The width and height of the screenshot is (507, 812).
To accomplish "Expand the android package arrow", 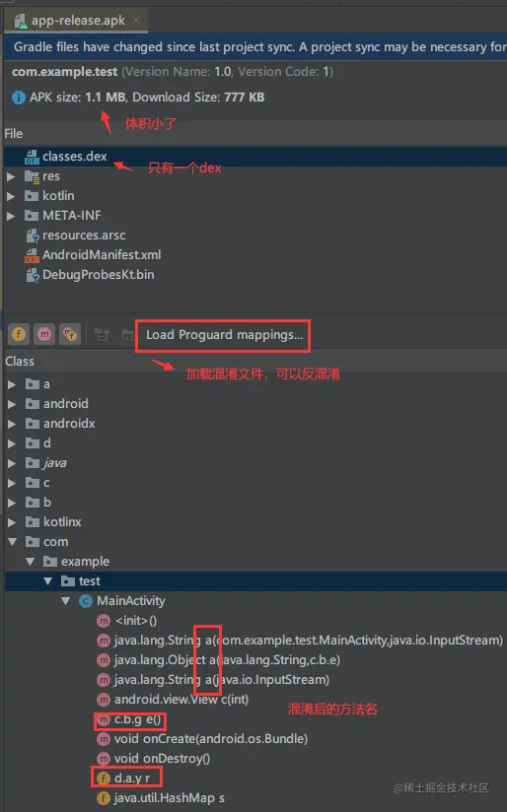I will tap(12, 404).
